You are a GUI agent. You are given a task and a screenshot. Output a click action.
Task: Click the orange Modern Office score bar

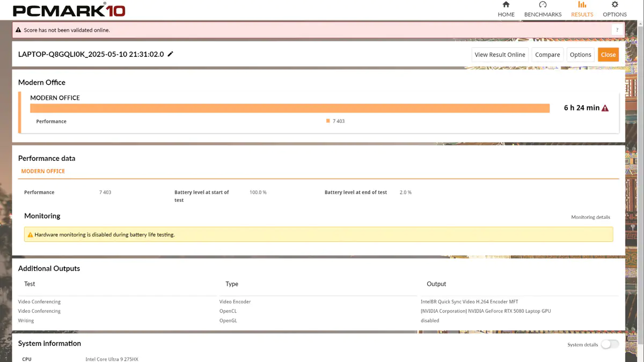pos(290,108)
